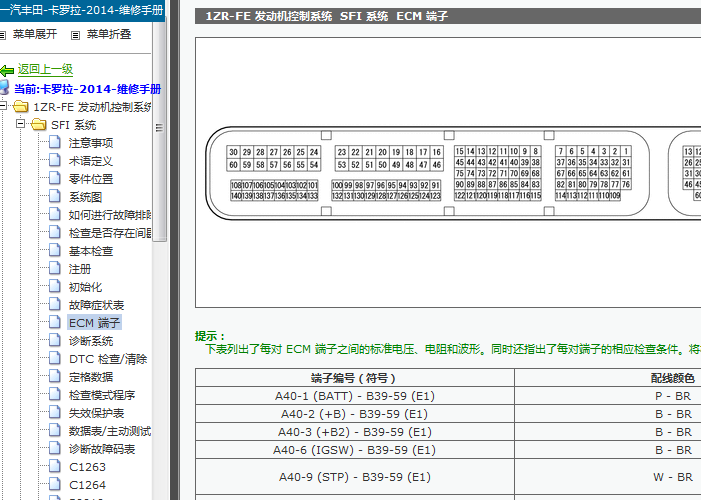Open the 诊断故障码表 page
Screen dimensions: 701x500
tap(102, 449)
